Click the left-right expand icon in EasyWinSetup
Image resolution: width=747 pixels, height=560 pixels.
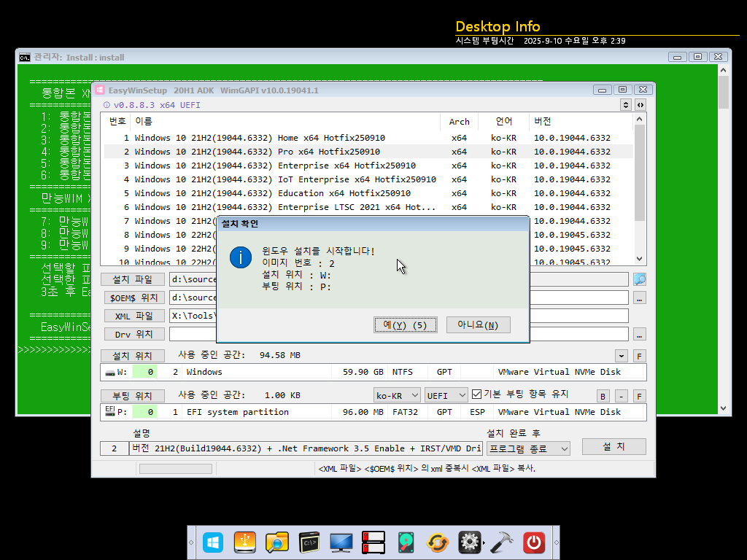640,105
